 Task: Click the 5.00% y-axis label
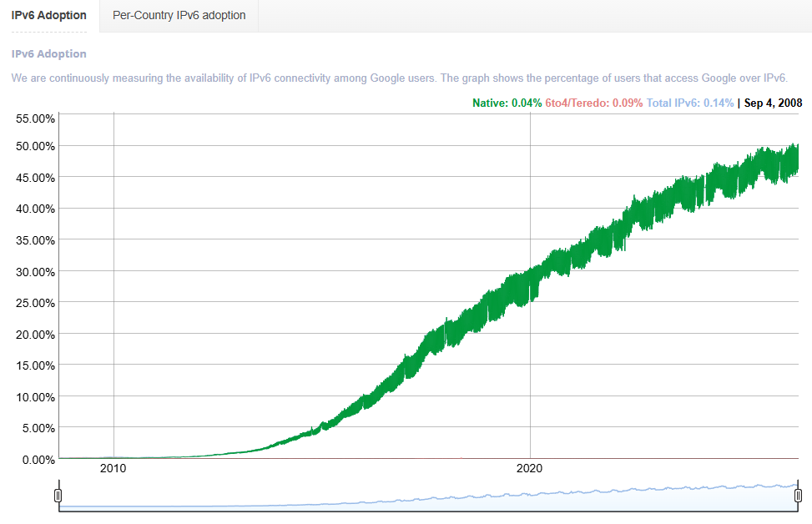click(38, 428)
